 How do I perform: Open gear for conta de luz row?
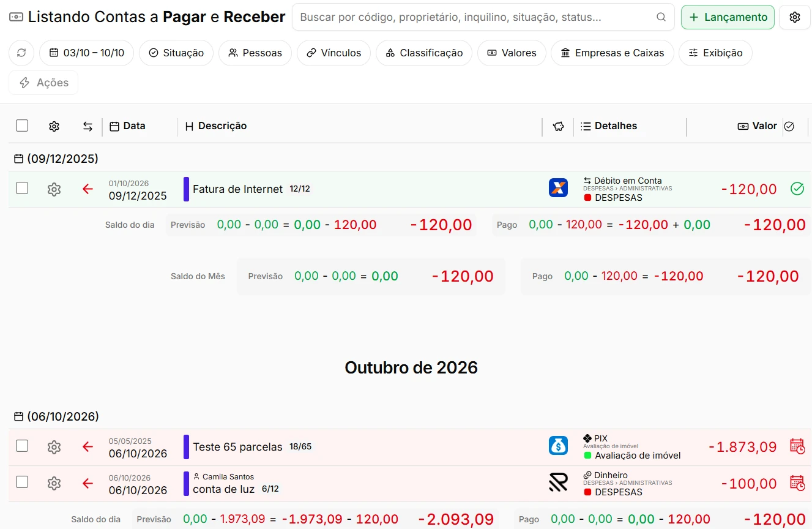(x=54, y=484)
